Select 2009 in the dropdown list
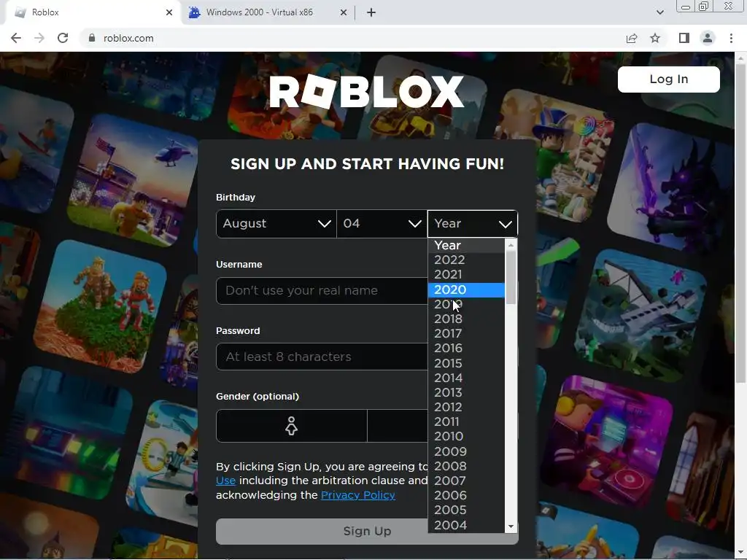This screenshot has width=747, height=560. pos(466,451)
